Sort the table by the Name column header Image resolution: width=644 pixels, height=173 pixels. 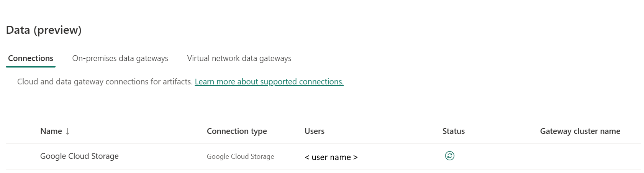(x=51, y=131)
